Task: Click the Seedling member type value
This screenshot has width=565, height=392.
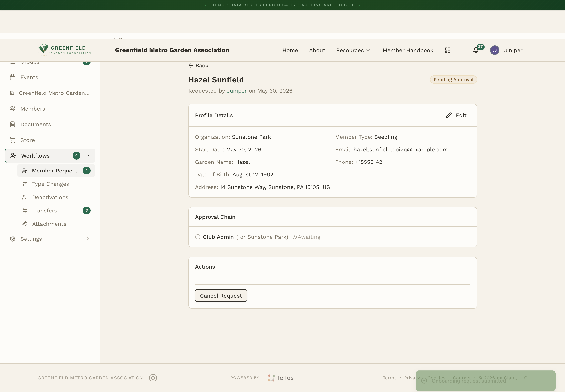Action: pos(386,137)
